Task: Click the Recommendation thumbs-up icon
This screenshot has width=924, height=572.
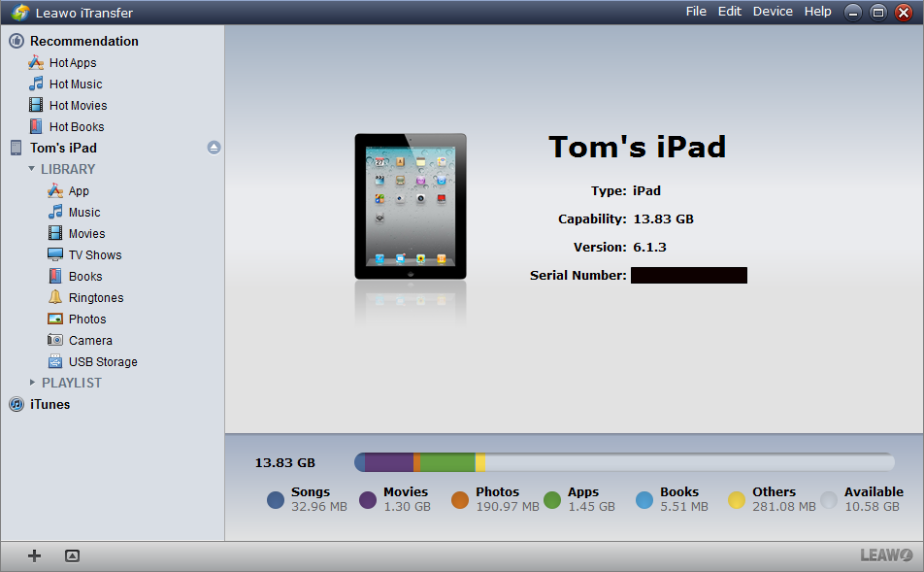Action: [16, 41]
